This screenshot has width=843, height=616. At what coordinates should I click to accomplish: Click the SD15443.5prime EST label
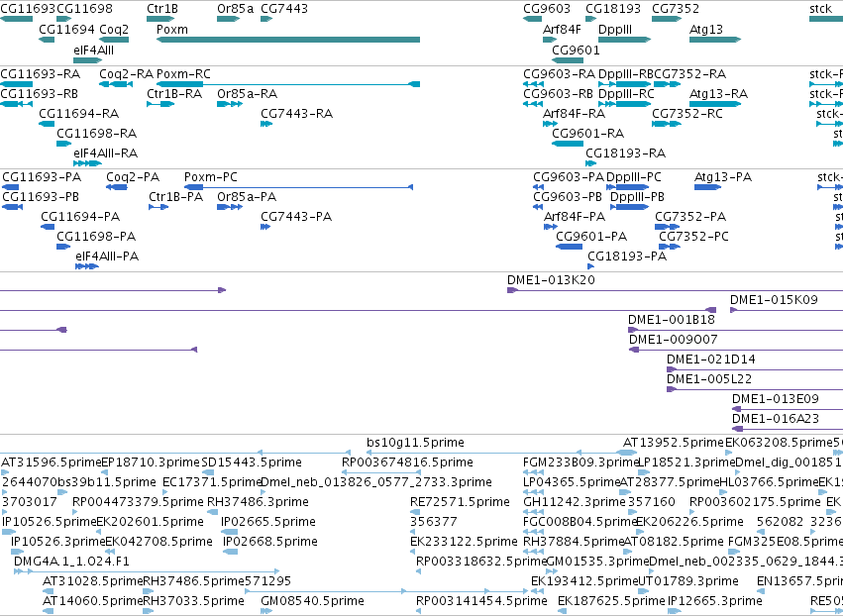point(252,462)
